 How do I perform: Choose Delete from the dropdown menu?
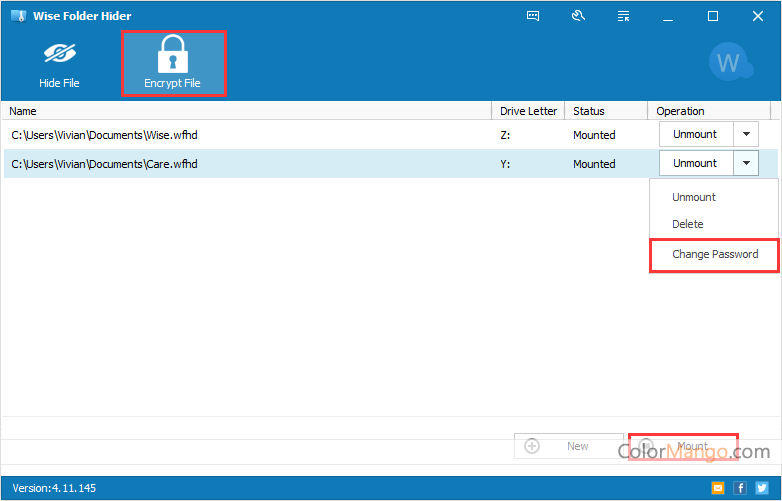coord(688,224)
